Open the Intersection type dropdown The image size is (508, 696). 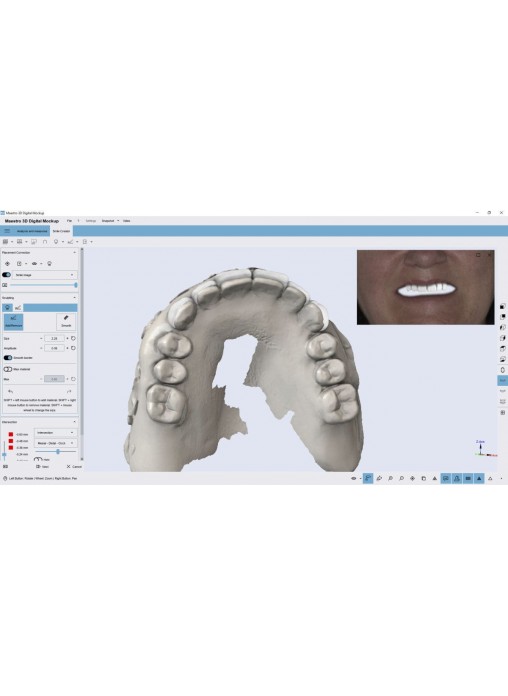coord(56,432)
